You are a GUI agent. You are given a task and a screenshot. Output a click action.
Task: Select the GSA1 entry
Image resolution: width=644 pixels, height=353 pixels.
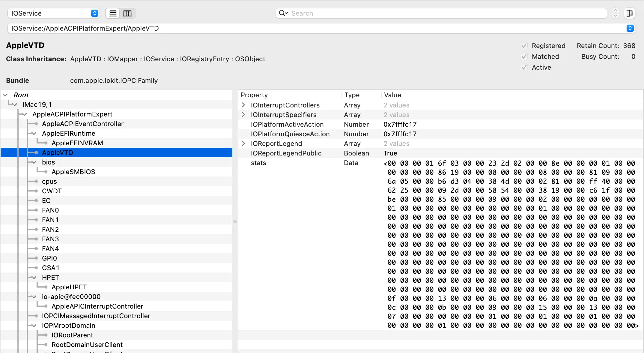51,268
